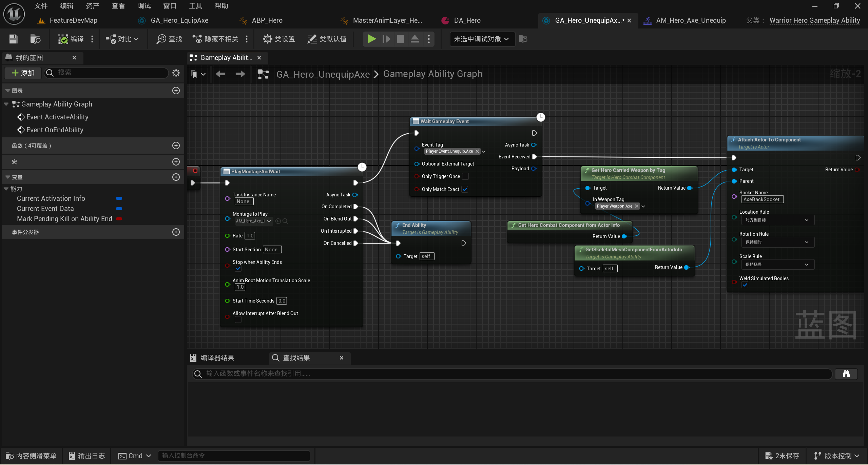868x465 pixels.
Task: Browse to montage asset magnifier icon
Action: click(x=285, y=221)
